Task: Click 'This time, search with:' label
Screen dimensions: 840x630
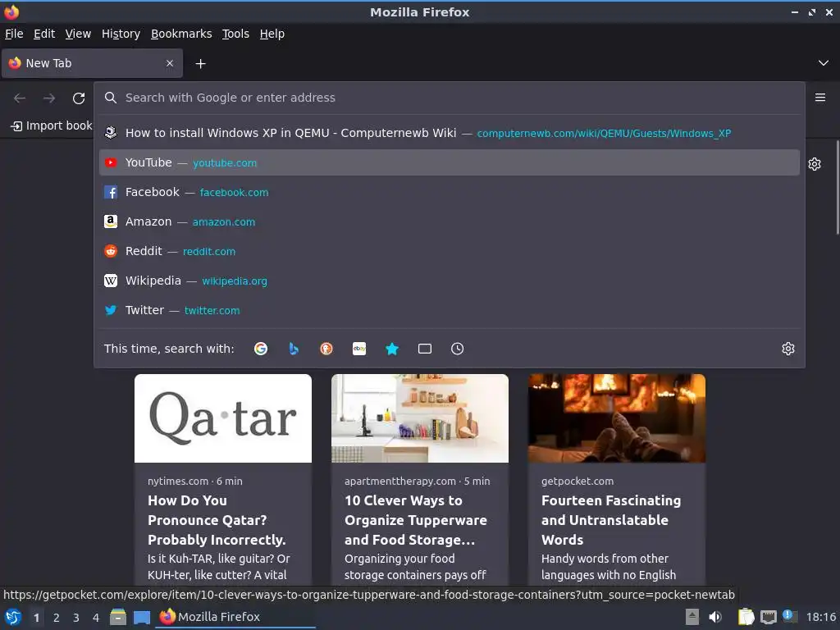Action: click(x=169, y=349)
